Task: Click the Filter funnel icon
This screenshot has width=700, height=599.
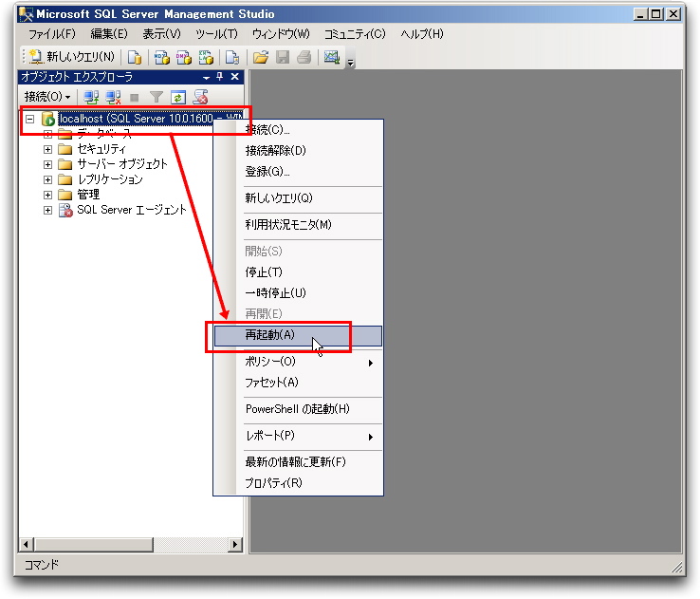Action: [157, 97]
